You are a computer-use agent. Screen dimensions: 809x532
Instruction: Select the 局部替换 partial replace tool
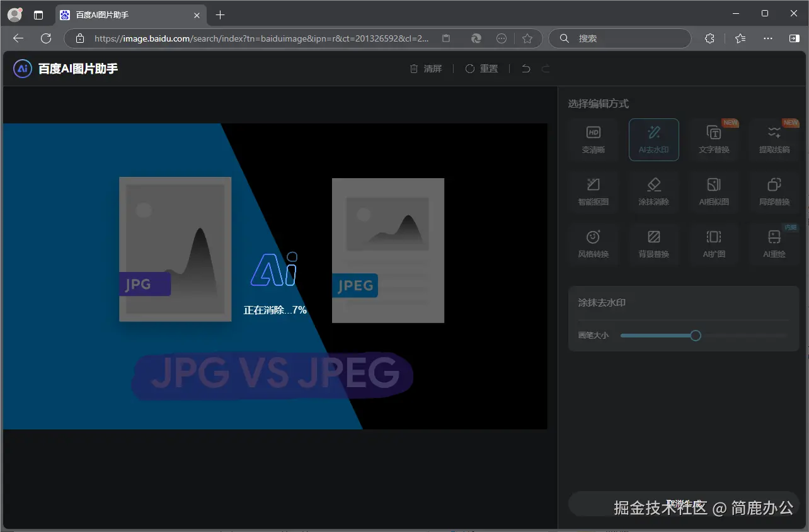(774, 192)
